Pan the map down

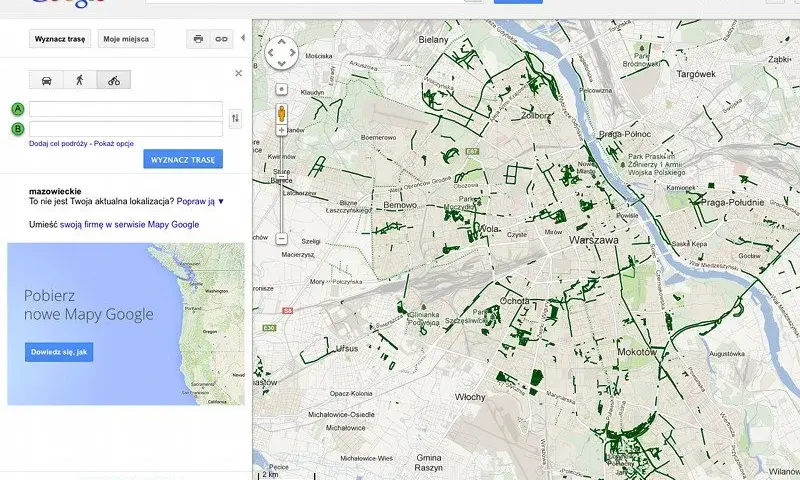[282, 63]
